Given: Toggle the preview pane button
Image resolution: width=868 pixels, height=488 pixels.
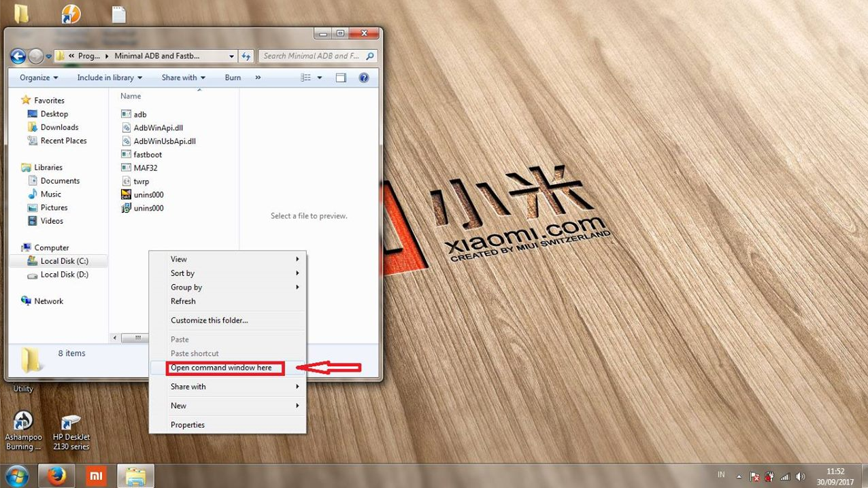Looking at the screenshot, I should click(341, 77).
